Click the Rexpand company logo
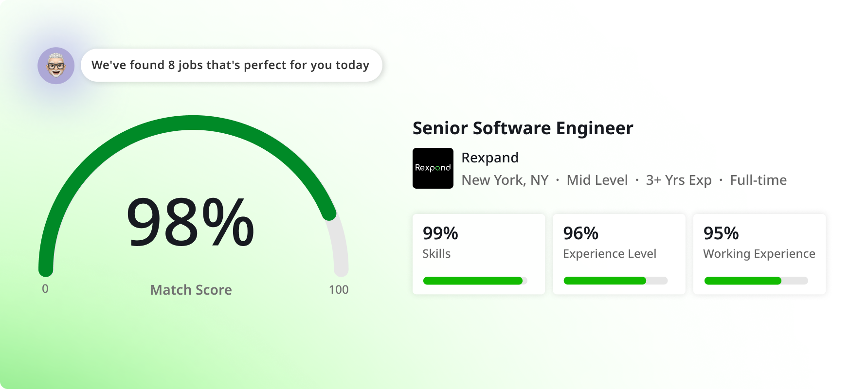Image resolution: width=868 pixels, height=389 pixels. (433, 168)
